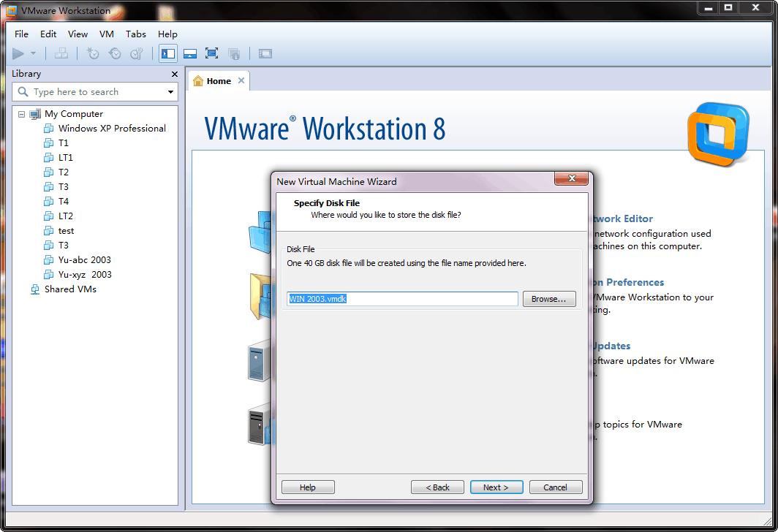This screenshot has height=532, width=778.
Task: Click the Unity mode toolbar icon
Action: click(234, 53)
